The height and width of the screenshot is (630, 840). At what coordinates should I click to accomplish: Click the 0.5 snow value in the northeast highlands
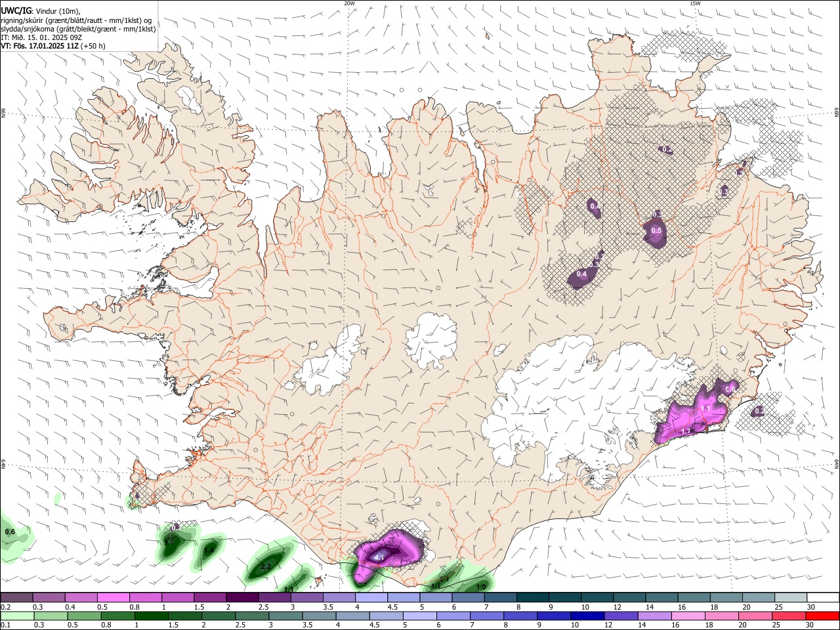click(656, 230)
